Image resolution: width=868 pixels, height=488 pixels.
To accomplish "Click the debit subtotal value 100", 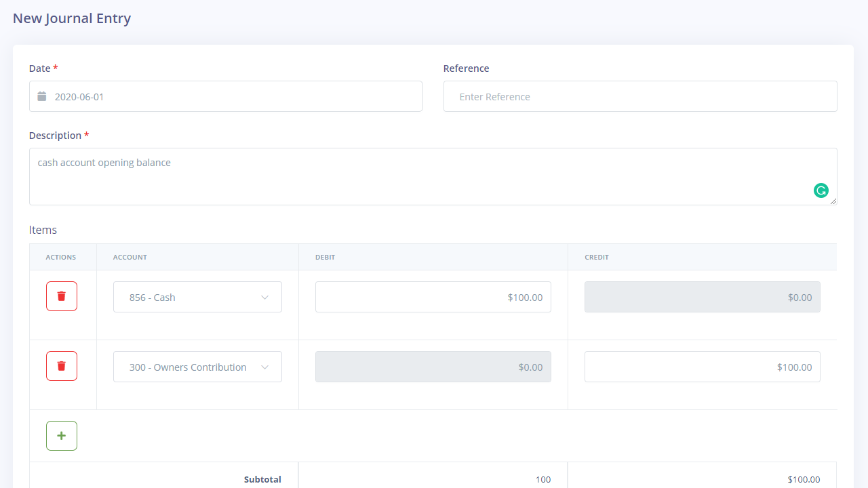I will [x=543, y=479].
